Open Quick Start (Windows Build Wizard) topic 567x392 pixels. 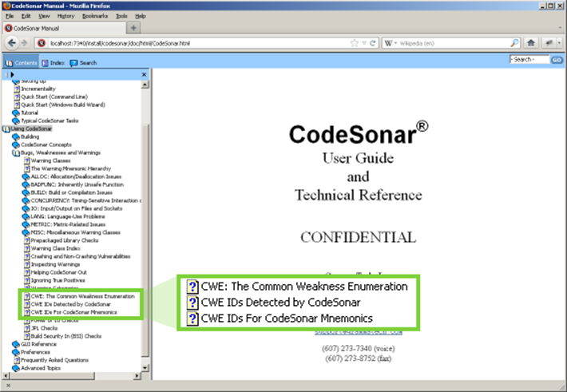63,105
